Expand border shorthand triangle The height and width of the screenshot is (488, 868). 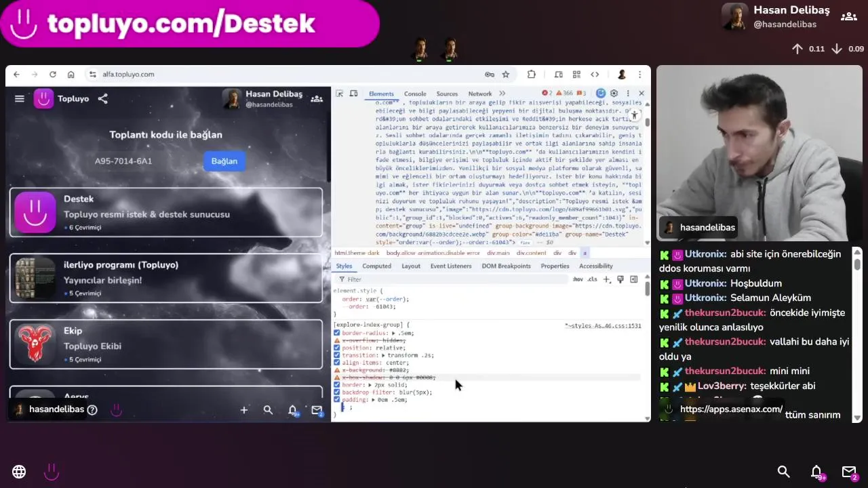[370, 385]
